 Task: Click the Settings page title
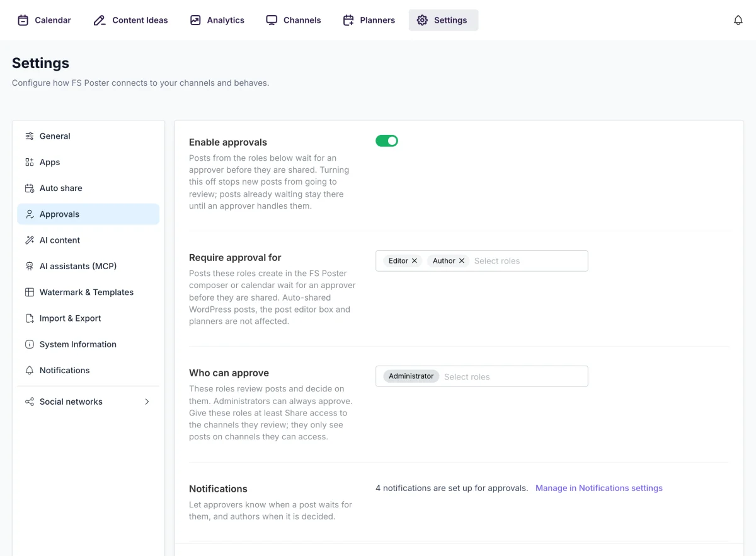click(40, 63)
